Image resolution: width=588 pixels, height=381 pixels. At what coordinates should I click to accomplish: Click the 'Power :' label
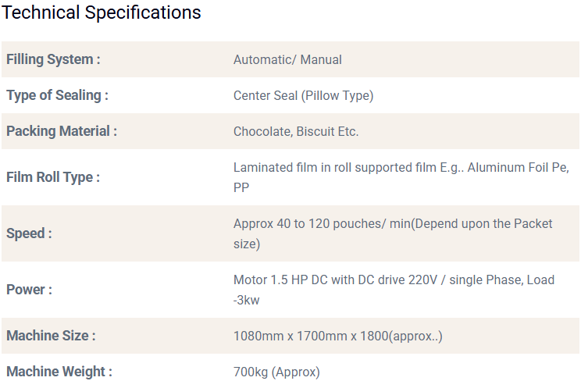(30, 290)
